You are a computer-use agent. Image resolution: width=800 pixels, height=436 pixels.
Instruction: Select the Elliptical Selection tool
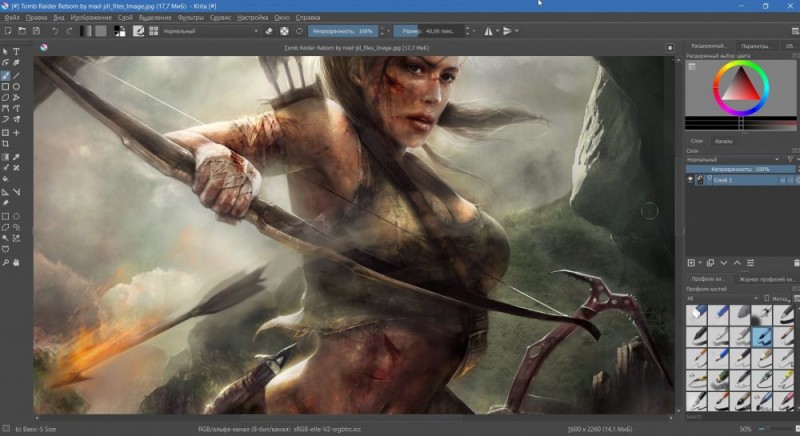tap(16, 216)
